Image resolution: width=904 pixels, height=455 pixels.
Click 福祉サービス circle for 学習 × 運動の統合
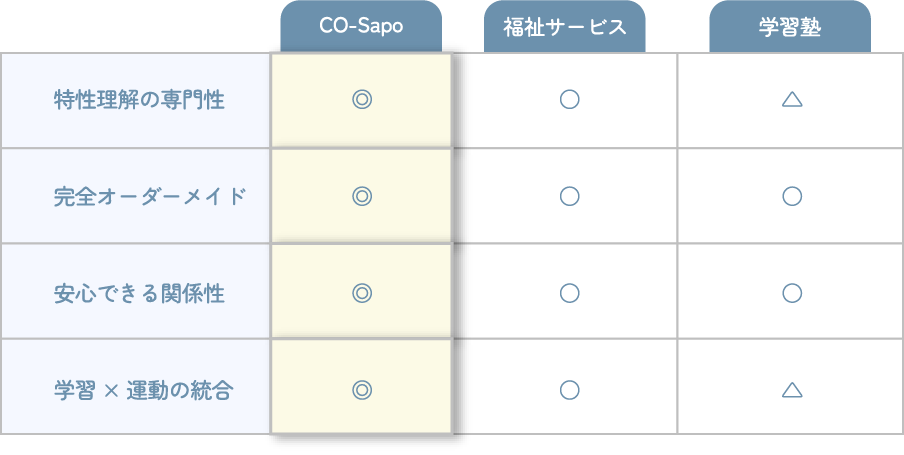click(570, 390)
